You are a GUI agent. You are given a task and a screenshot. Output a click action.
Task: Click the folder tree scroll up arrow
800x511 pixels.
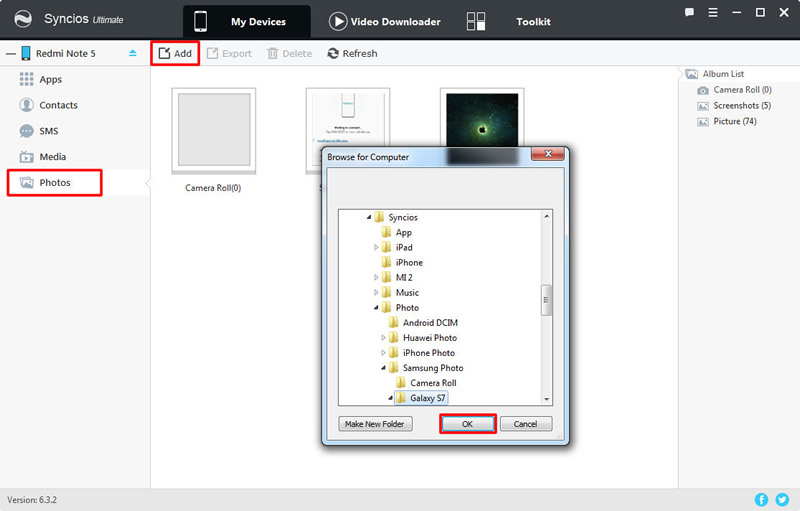tap(546, 216)
